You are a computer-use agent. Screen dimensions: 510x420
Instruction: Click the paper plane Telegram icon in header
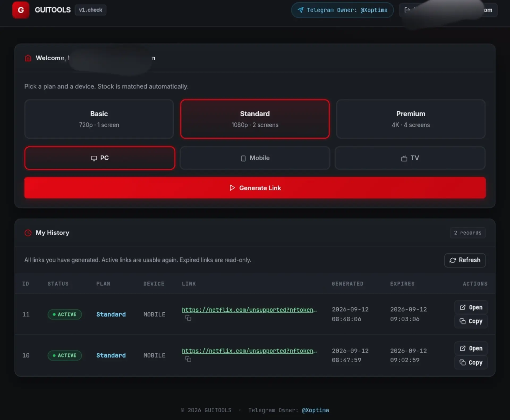pyautogui.click(x=300, y=10)
